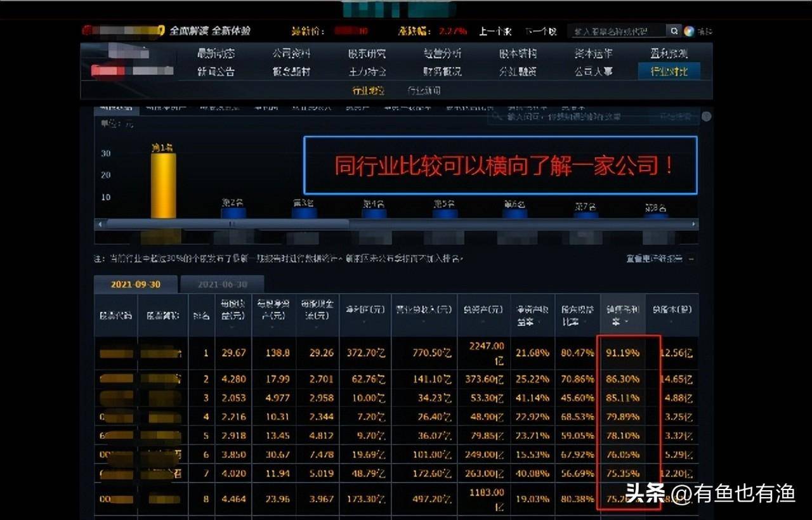Image resolution: width=812 pixels, height=520 pixels.
Task: Click the 输入问句 question input field
Action: point(593,117)
